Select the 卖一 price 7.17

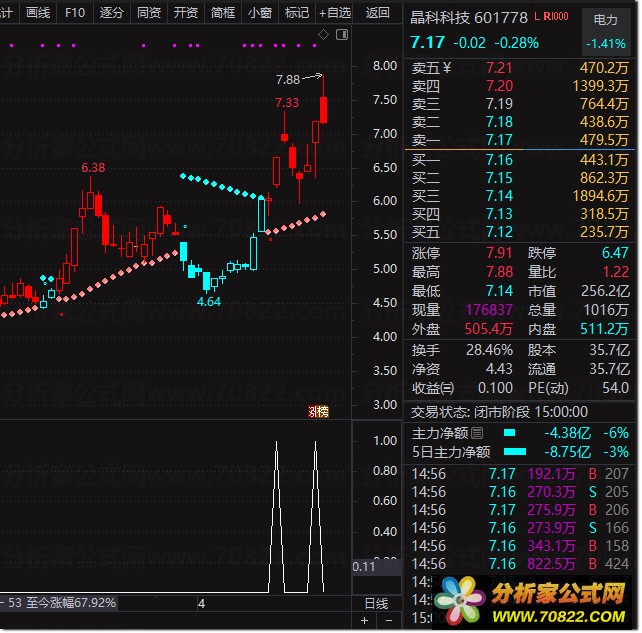coord(499,140)
